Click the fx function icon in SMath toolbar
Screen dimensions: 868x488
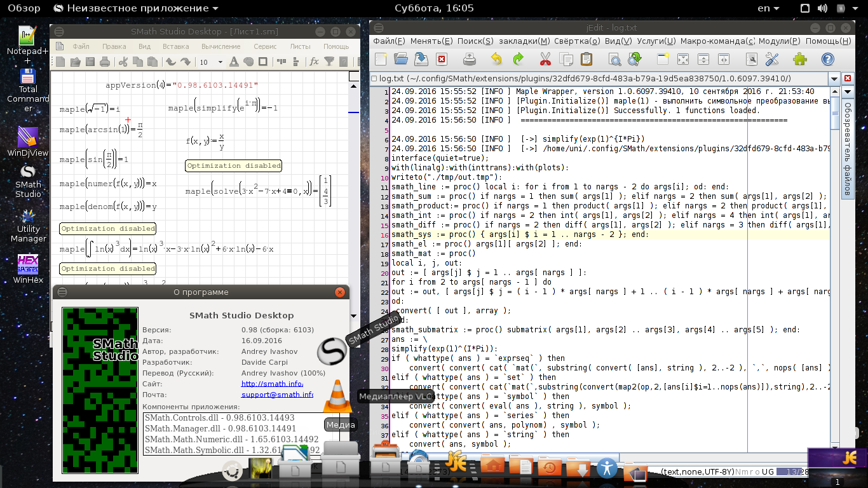click(314, 62)
